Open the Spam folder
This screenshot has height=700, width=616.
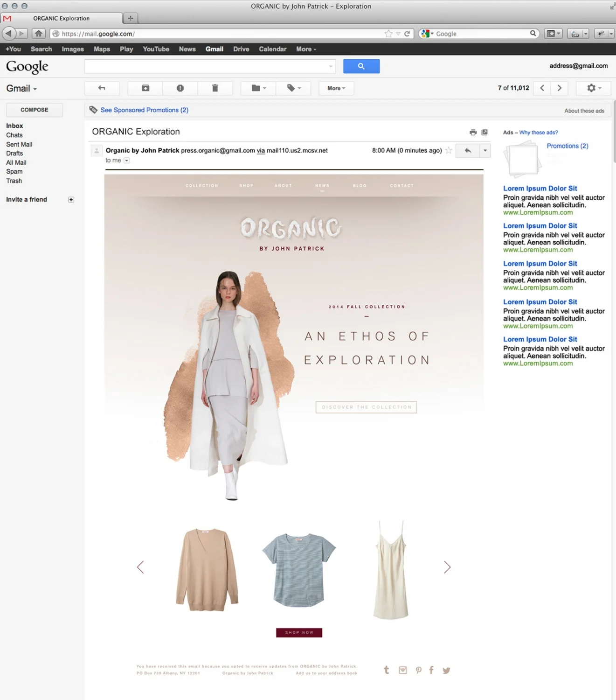[14, 172]
